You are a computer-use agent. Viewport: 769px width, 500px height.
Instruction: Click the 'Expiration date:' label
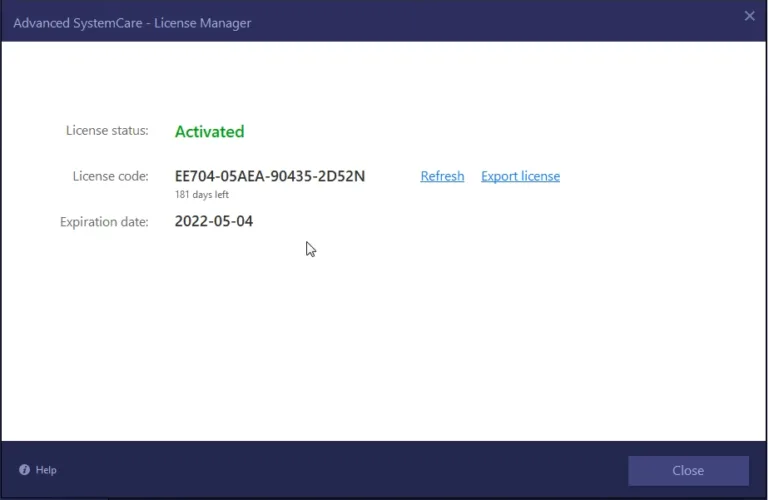coord(104,221)
